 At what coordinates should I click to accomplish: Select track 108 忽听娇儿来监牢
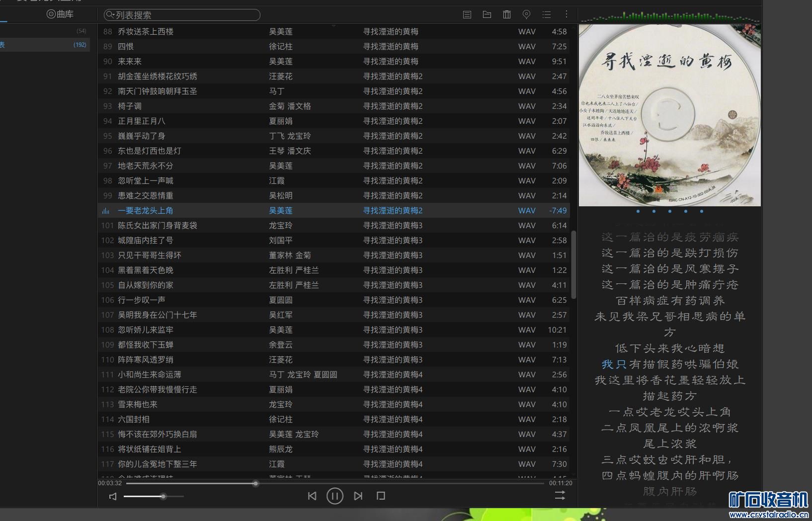pyautogui.click(x=333, y=330)
